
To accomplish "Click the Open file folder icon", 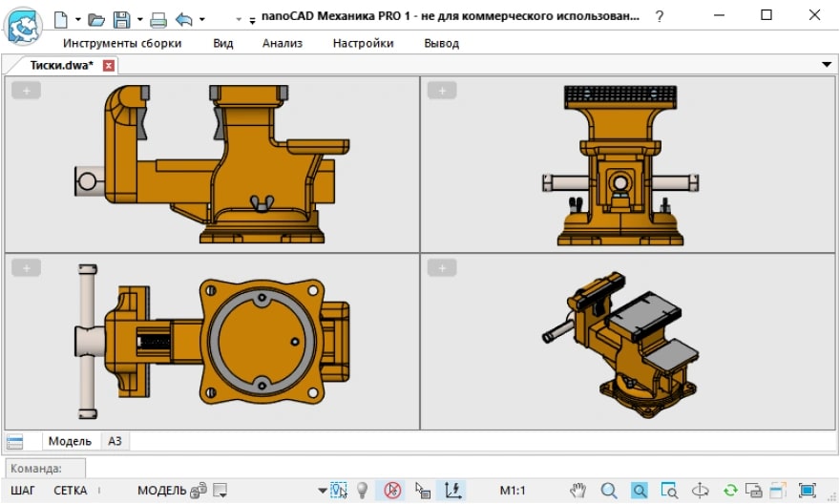I will click(x=96, y=18).
